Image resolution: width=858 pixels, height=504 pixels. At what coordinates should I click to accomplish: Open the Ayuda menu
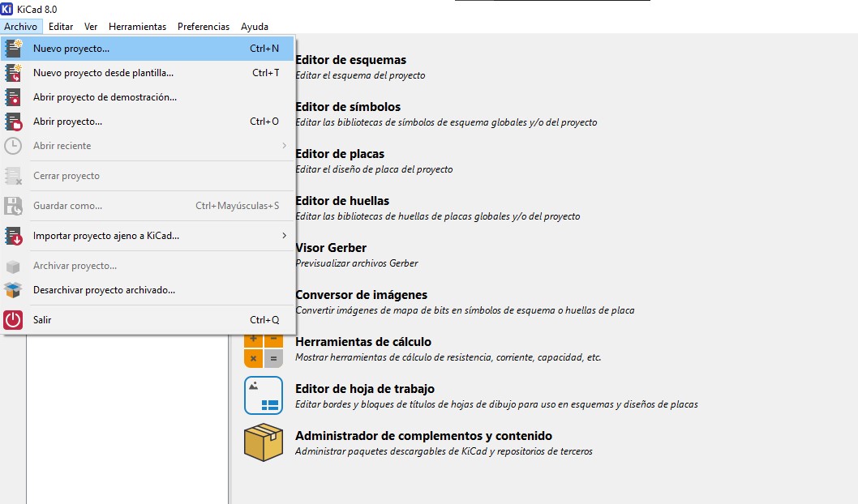(255, 26)
